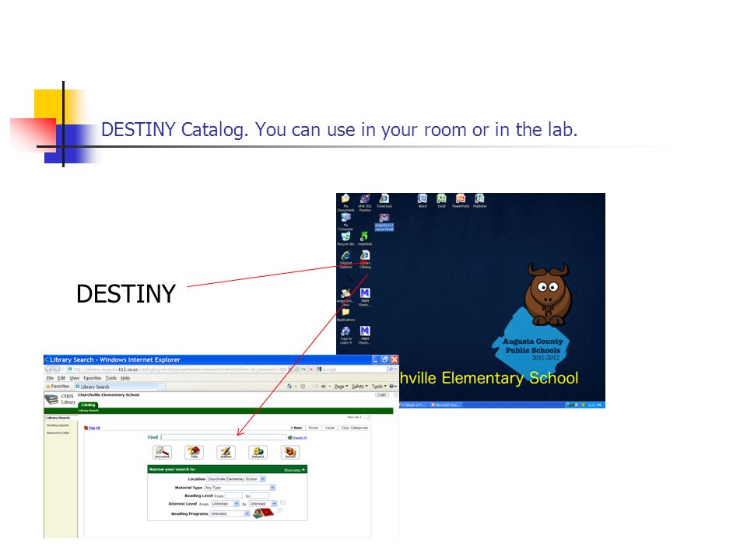Screen dimensions: 747x560
Task: Click the Subject search icon
Action: (258, 452)
